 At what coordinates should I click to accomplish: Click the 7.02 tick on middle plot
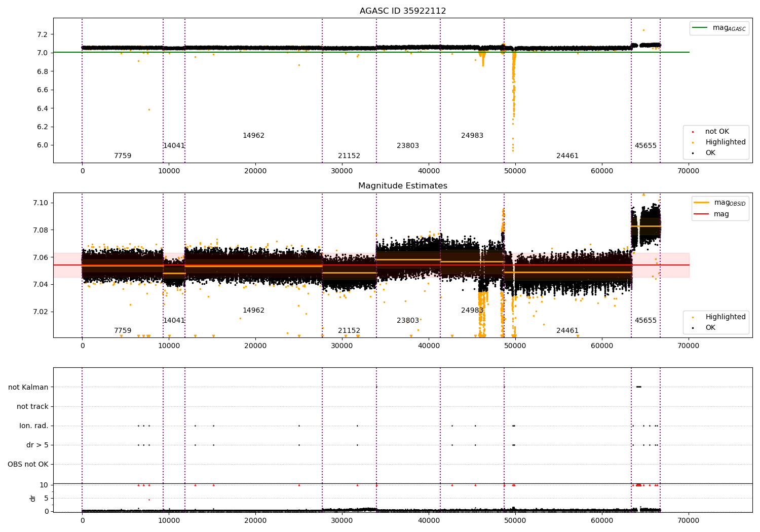(x=41, y=312)
